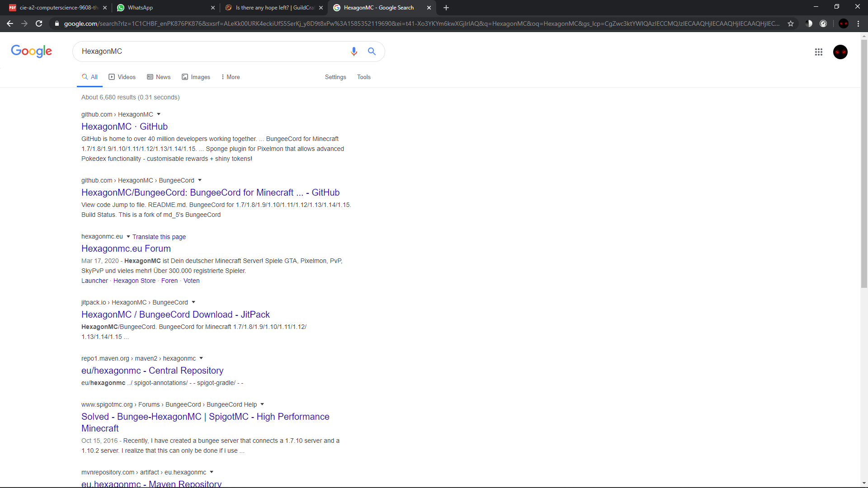Screen dimensions: 868x488
Task: Open eu/hexagonmc - Central Repository result
Action: pos(152,371)
